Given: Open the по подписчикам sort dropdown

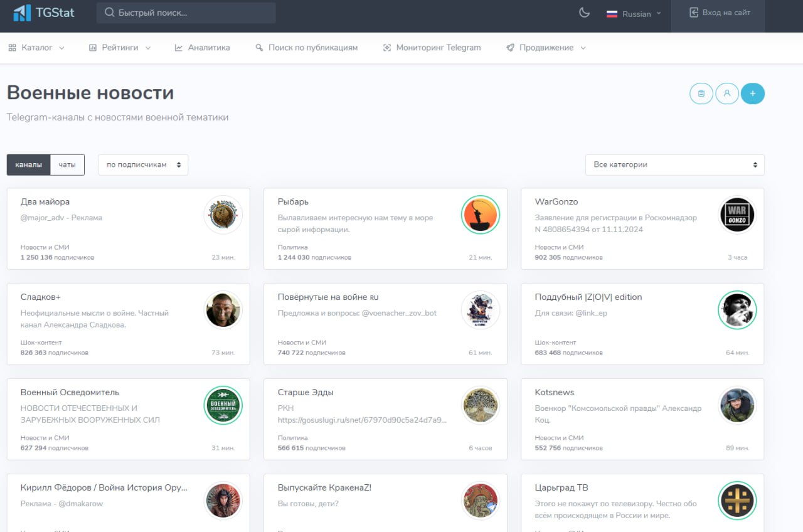Looking at the screenshot, I should click(x=143, y=164).
